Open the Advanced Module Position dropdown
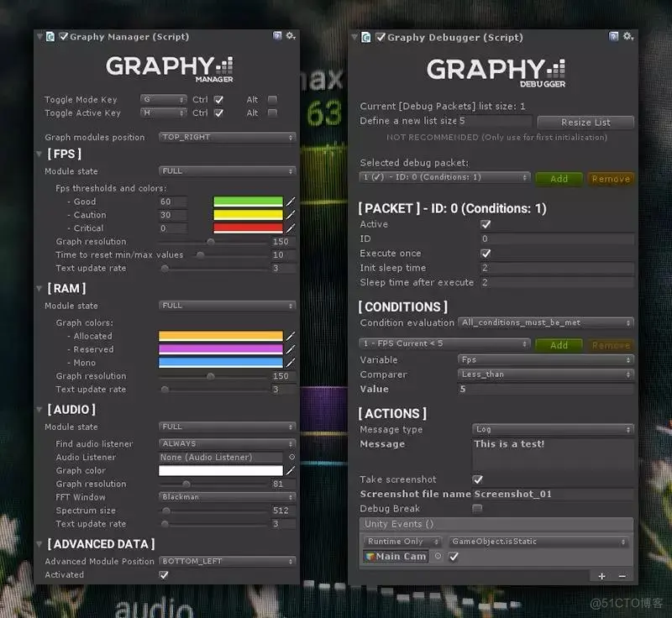672x618 pixels. click(227, 561)
